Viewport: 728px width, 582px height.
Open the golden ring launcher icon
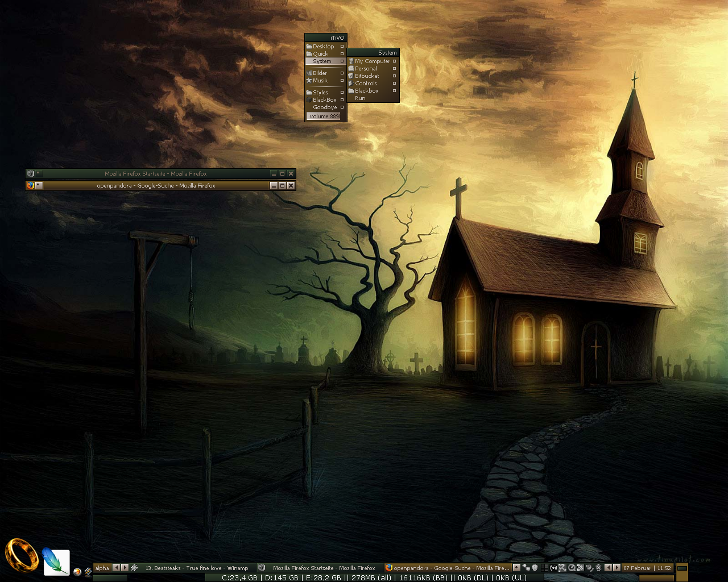22,555
